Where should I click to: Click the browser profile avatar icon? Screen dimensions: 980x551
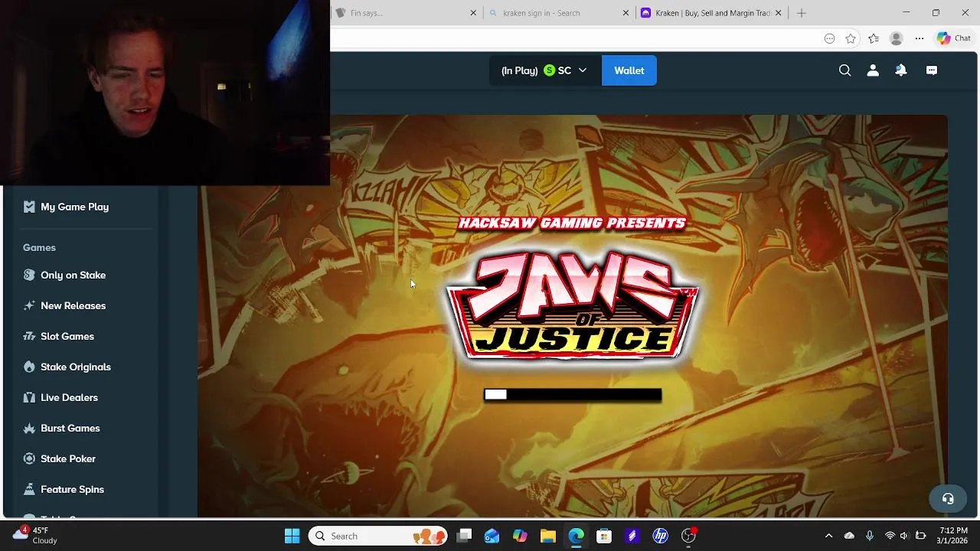(897, 38)
